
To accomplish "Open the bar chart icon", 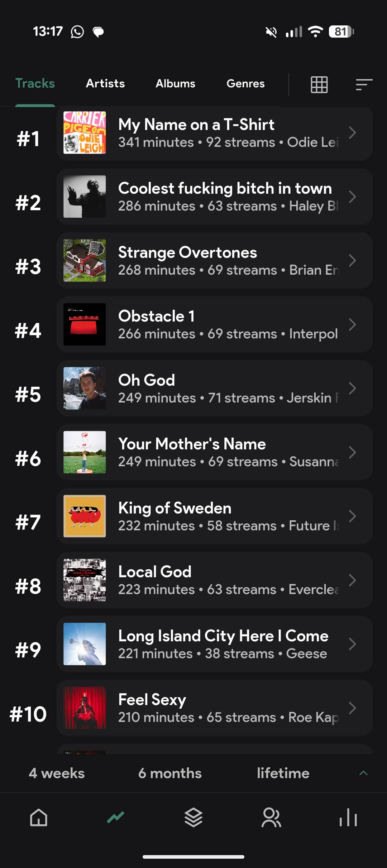I will [348, 818].
